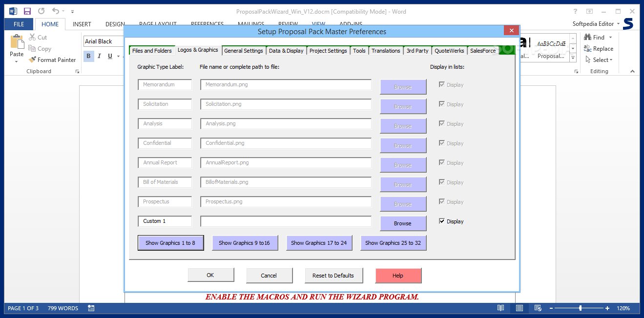Click the zoom slider in Word status bar
This screenshot has width=644, height=318.
point(580,308)
